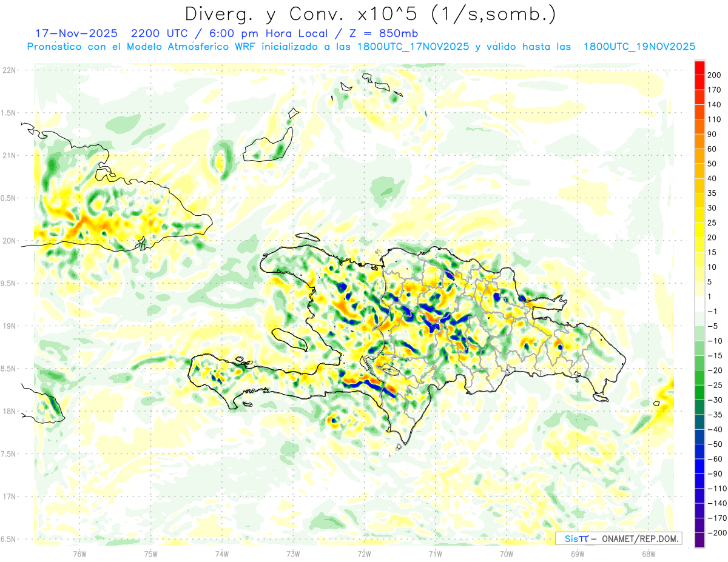Click the '-1' color scale value
The image size is (728, 562).
tap(712, 312)
